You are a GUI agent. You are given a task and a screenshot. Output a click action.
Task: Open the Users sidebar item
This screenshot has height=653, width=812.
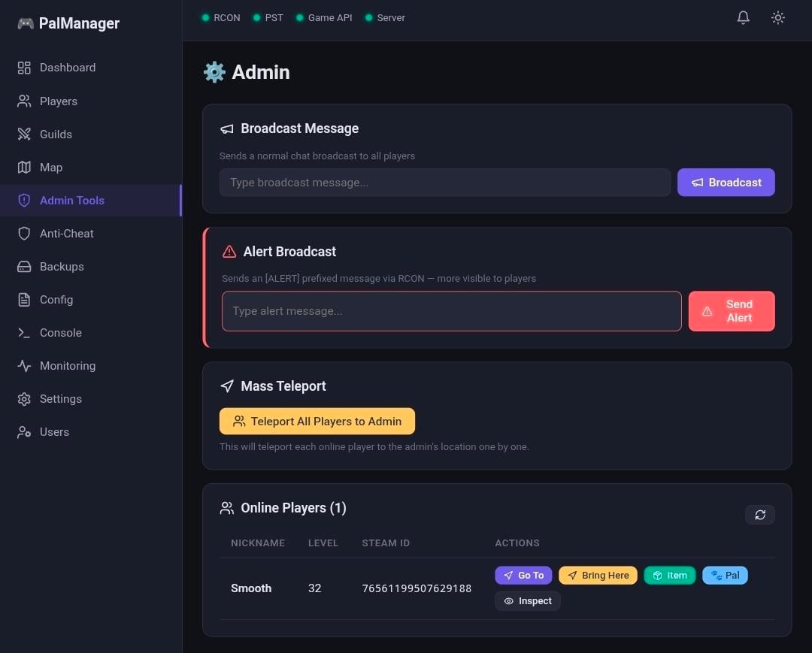(x=54, y=432)
